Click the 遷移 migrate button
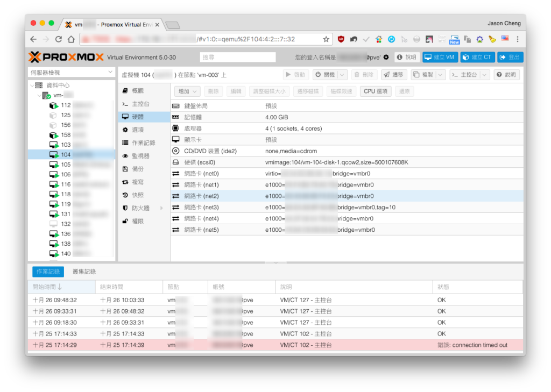The width and height of the screenshot is (551, 392). pos(393,74)
